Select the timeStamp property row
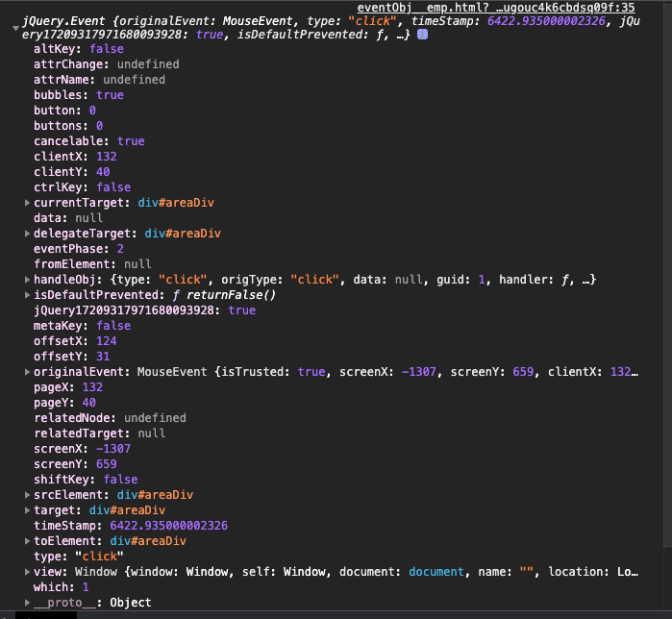 131,526
